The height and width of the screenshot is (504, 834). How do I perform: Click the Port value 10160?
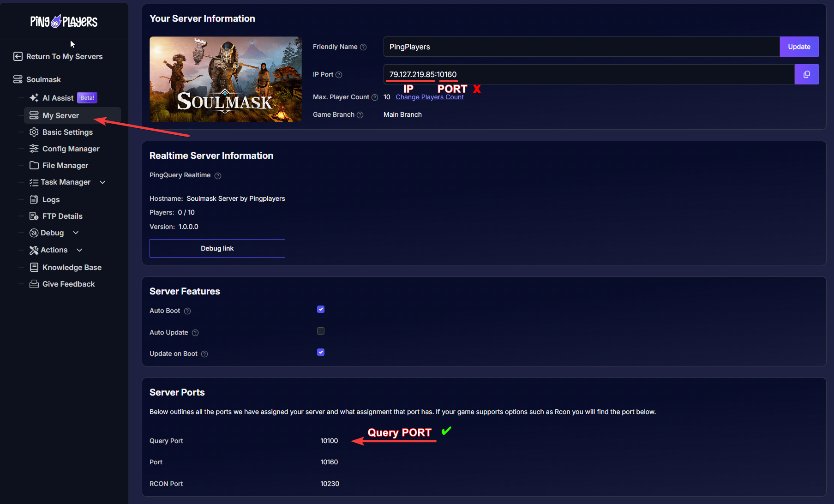[329, 462]
